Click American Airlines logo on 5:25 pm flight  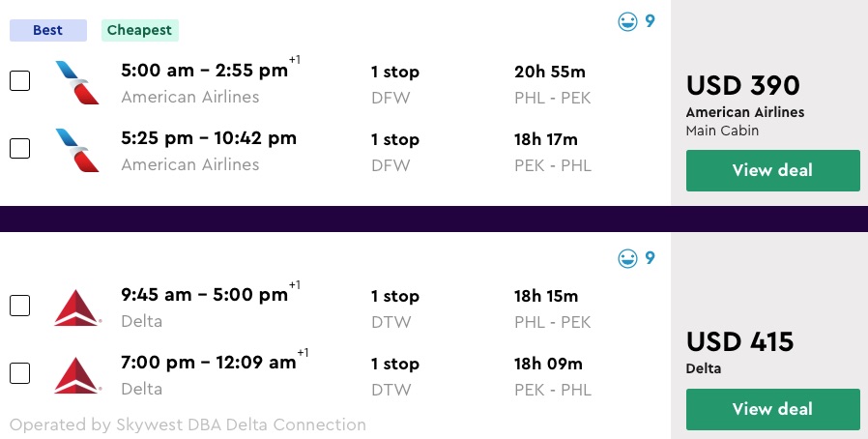click(77, 150)
